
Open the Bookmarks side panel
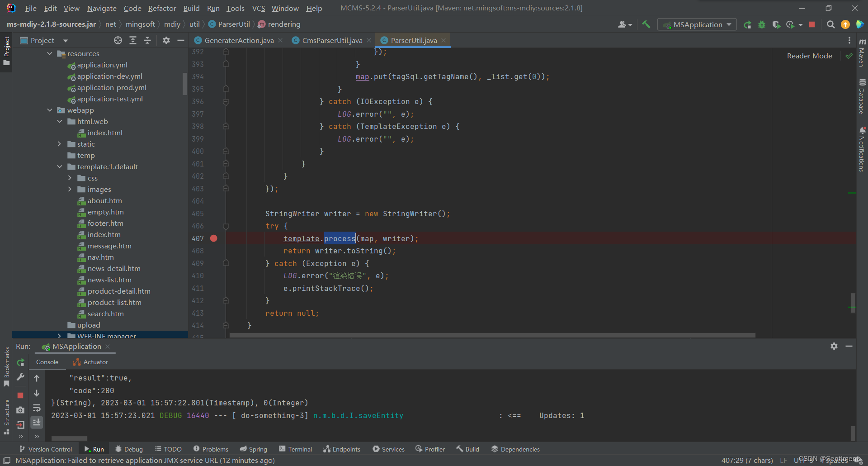[6, 366]
